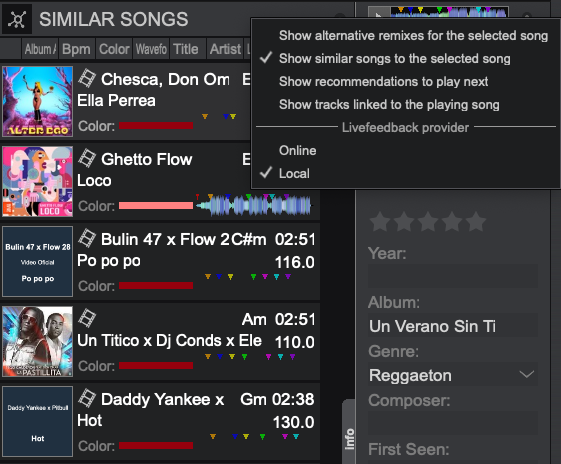Select the Online livefeedback provider

pyautogui.click(x=297, y=151)
